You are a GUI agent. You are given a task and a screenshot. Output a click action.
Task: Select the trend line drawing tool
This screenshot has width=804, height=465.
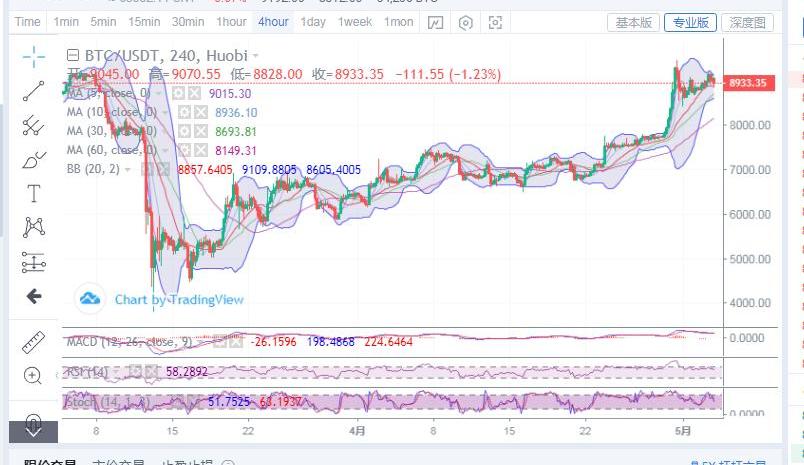[34, 91]
